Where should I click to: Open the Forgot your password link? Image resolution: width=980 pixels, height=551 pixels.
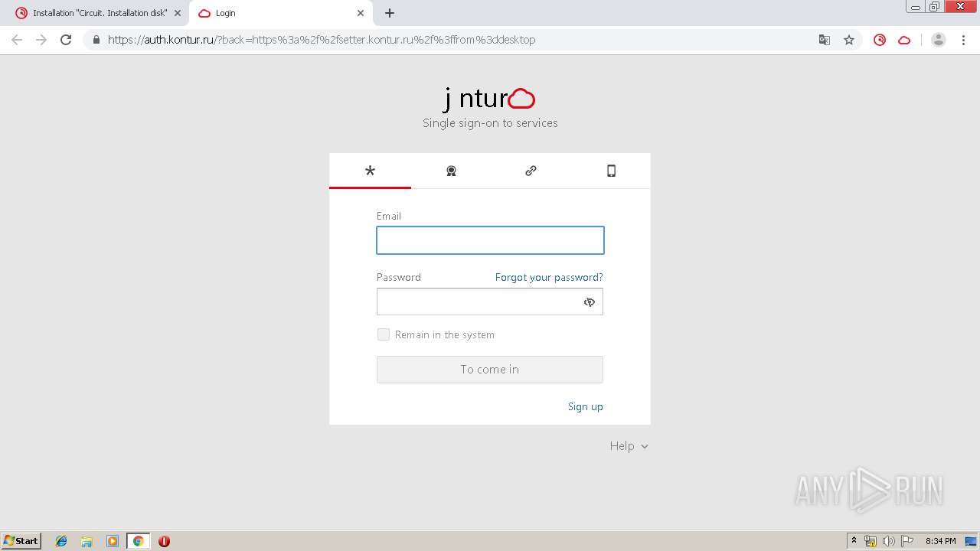coord(549,277)
